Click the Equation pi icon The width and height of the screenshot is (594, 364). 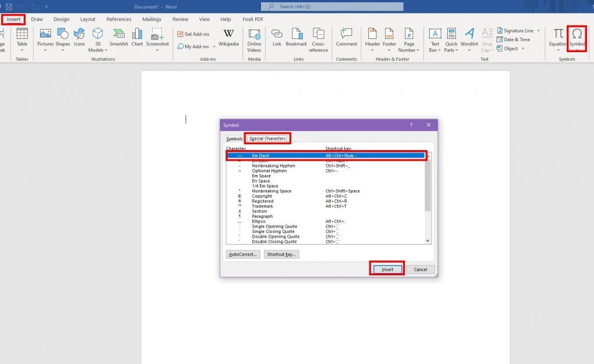[558, 36]
